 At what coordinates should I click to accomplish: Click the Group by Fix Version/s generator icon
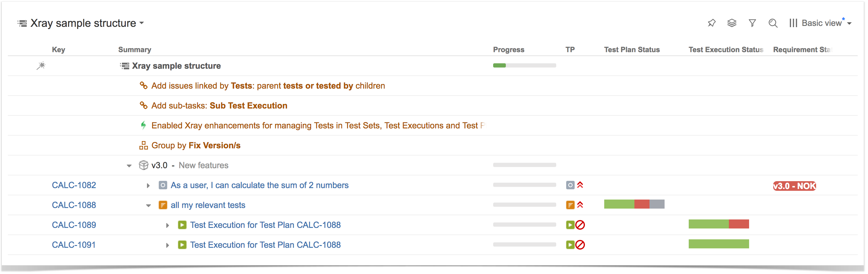click(144, 145)
